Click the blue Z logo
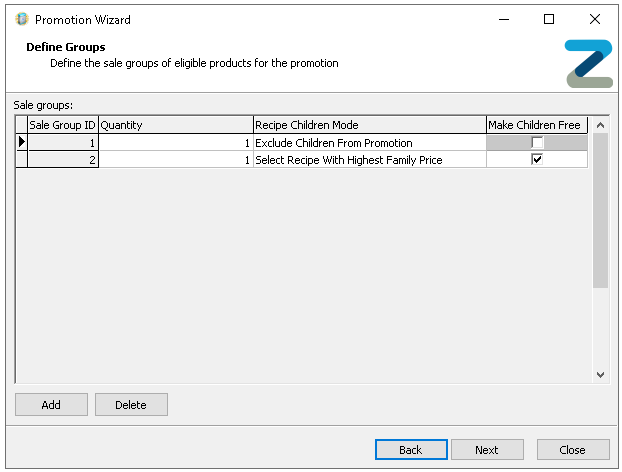 588,64
